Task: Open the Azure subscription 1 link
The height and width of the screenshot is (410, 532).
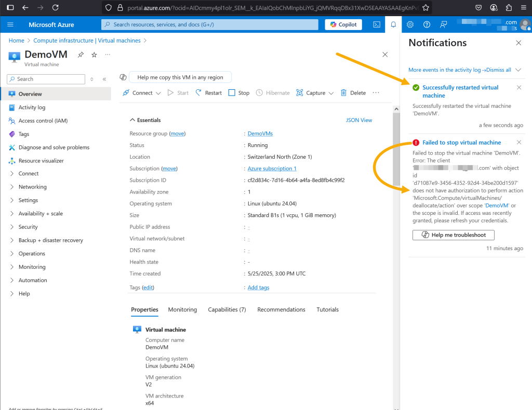Action: click(x=272, y=168)
